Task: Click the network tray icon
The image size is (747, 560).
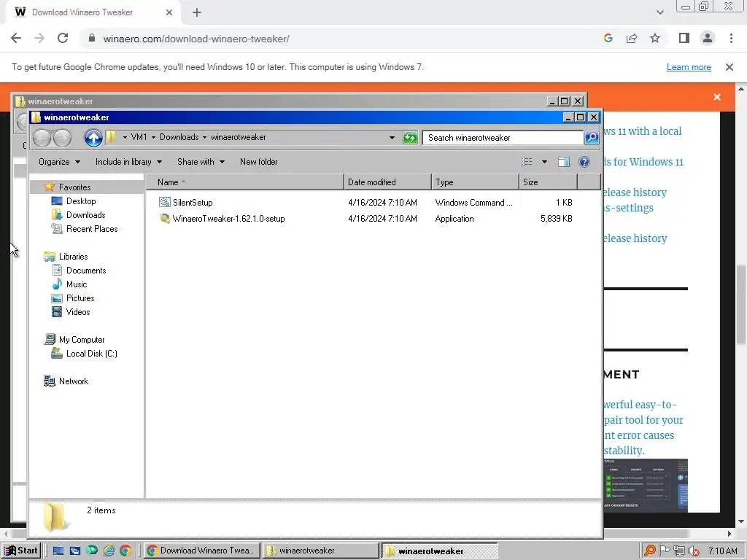Action: coord(679,551)
